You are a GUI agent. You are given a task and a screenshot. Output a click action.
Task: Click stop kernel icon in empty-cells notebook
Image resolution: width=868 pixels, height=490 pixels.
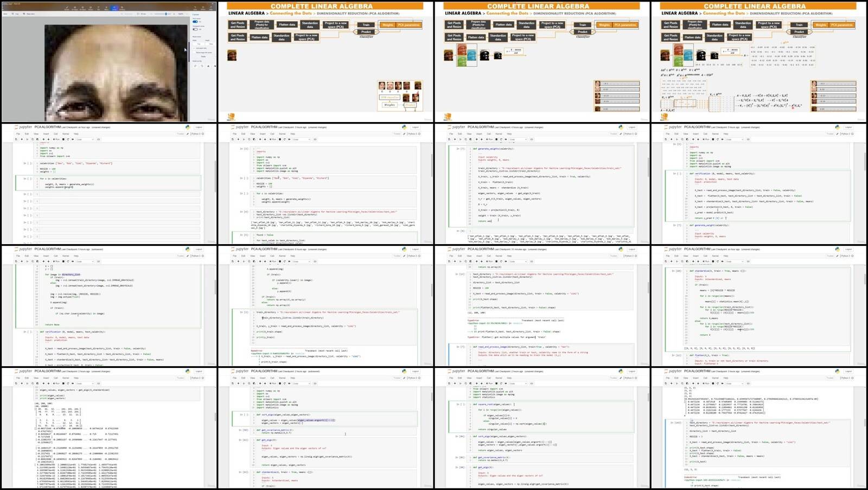click(x=63, y=139)
